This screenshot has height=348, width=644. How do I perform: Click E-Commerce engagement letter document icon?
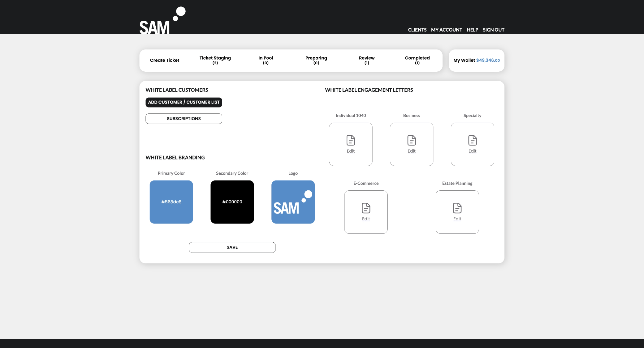(x=366, y=208)
